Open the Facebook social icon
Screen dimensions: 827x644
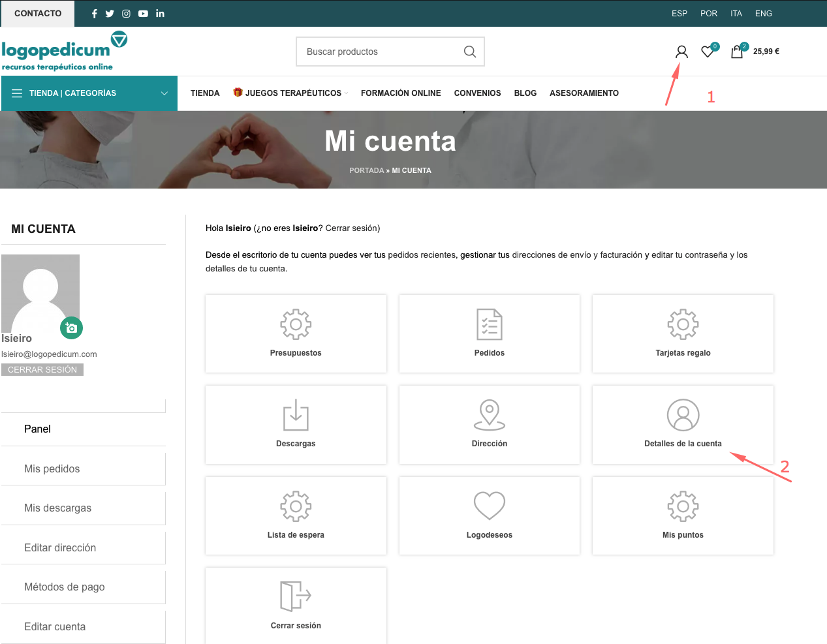click(x=94, y=13)
